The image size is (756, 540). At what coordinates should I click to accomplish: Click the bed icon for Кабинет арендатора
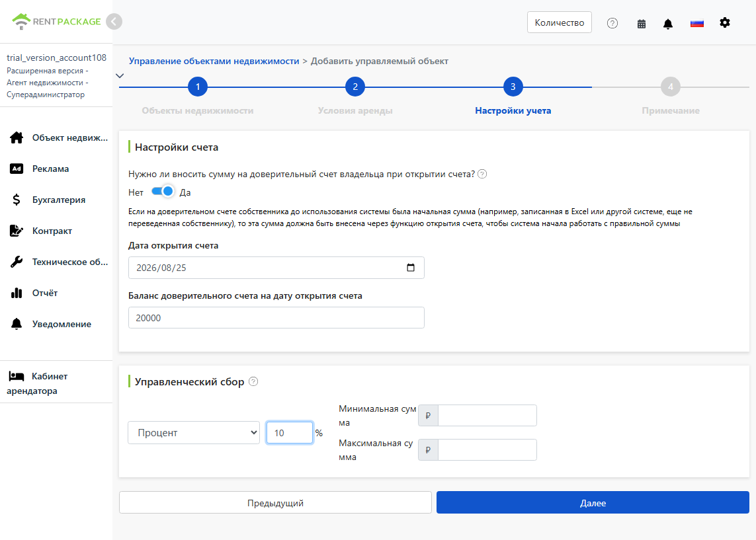click(17, 375)
